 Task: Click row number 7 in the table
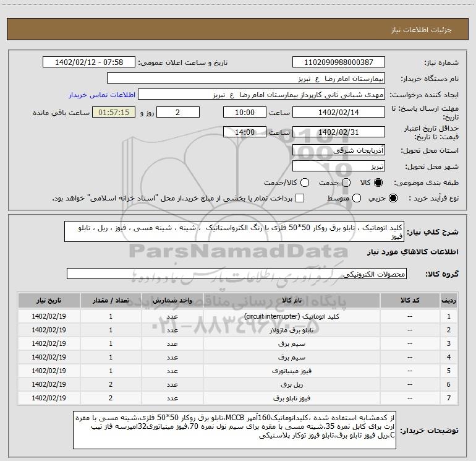click(x=449, y=398)
